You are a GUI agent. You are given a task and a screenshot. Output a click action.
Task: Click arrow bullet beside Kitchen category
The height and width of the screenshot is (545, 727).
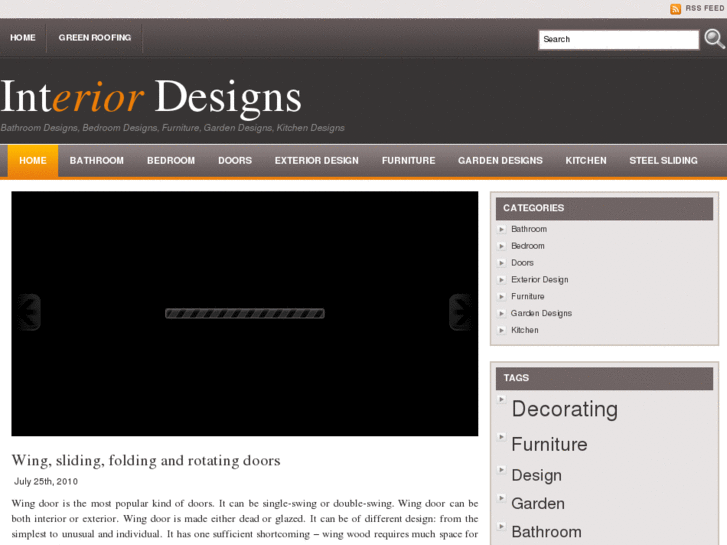pos(501,330)
